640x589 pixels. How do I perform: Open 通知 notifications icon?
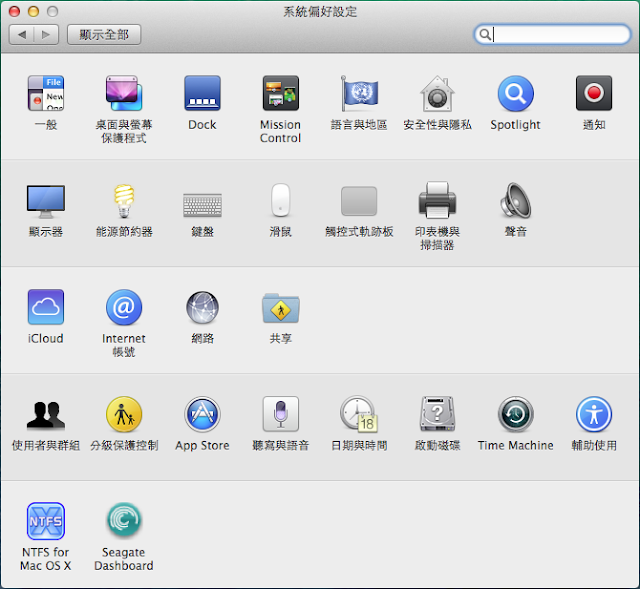pyautogui.click(x=594, y=93)
